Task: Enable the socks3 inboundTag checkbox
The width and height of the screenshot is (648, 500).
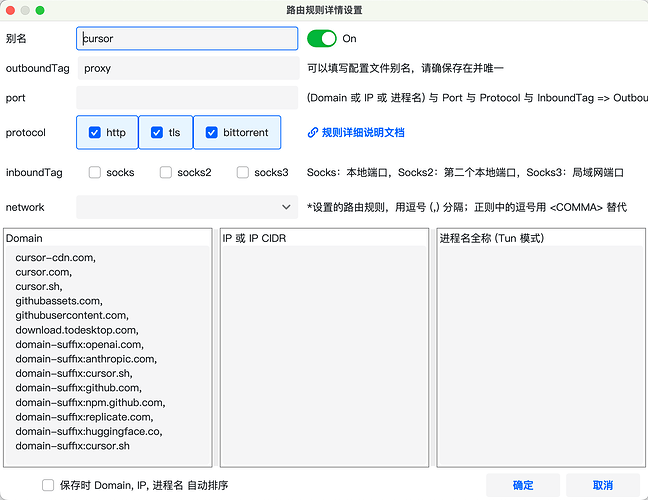Action: point(243,172)
